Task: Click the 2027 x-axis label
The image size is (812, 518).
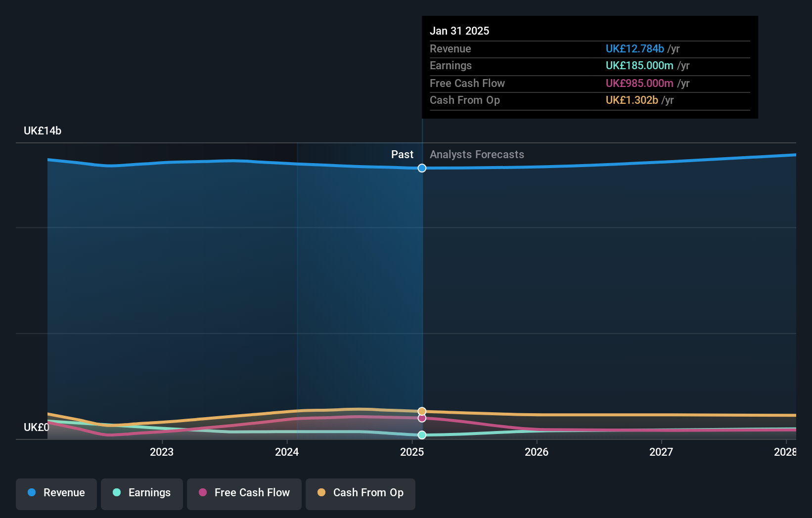Action: click(x=661, y=452)
